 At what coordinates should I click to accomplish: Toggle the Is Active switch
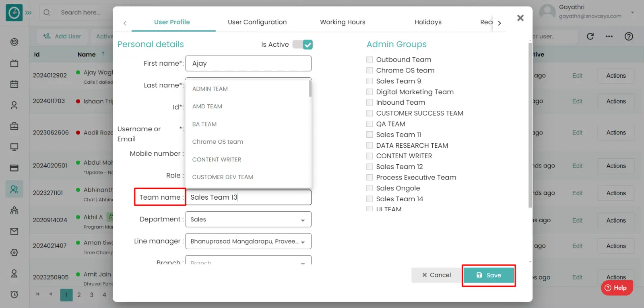click(303, 45)
